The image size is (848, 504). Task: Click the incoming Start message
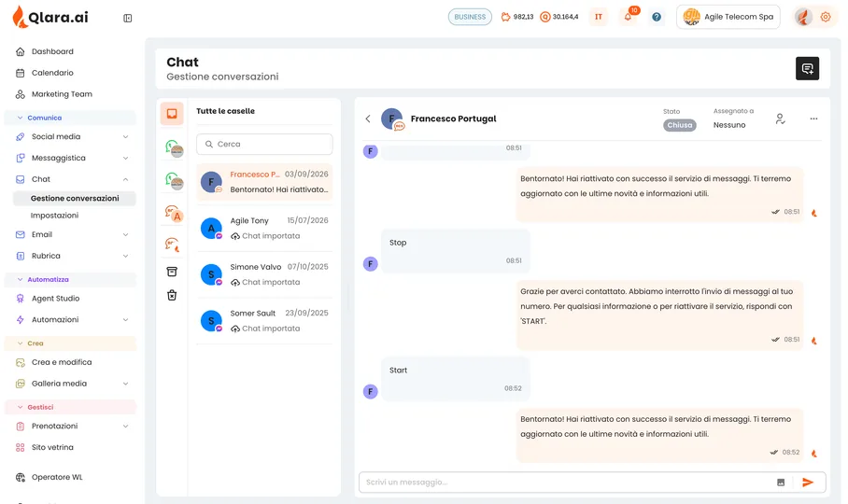456,379
